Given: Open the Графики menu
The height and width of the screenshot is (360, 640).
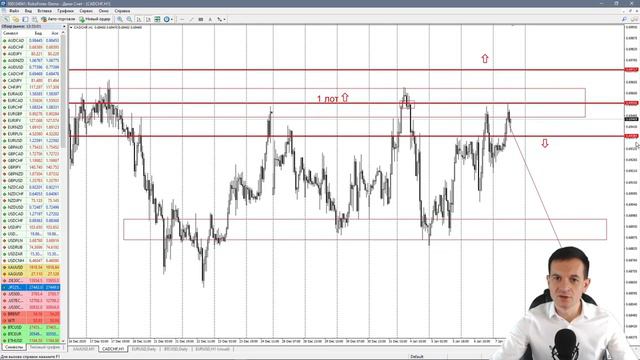Looking at the screenshot, I should [65, 11].
